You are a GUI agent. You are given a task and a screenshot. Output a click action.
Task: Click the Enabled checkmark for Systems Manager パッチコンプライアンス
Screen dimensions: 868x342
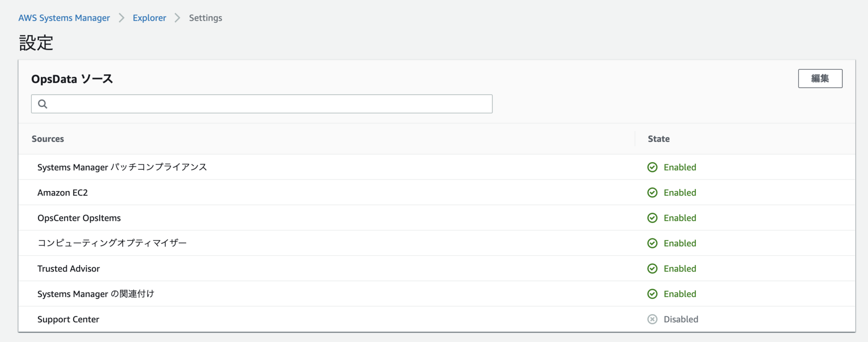(x=652, y=167)
